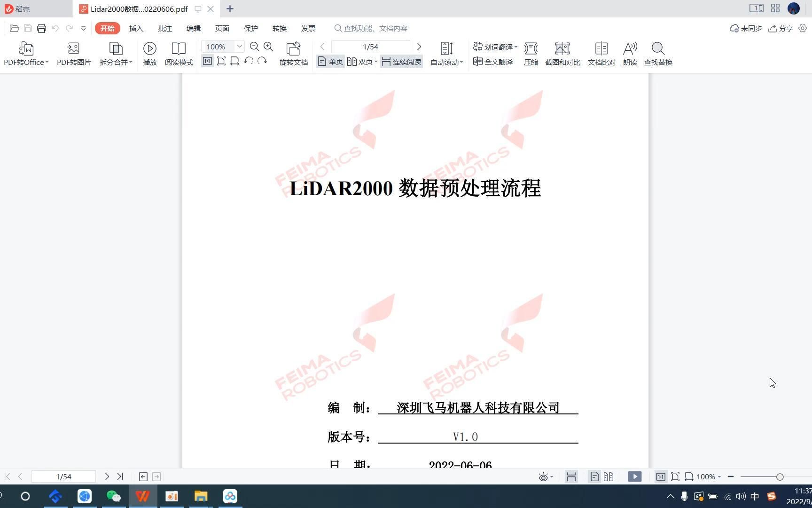This screenshot has width=812, height=508.
Task: Open the 旋转文档 rotate document tool
Action: click(x=294, y=54)
